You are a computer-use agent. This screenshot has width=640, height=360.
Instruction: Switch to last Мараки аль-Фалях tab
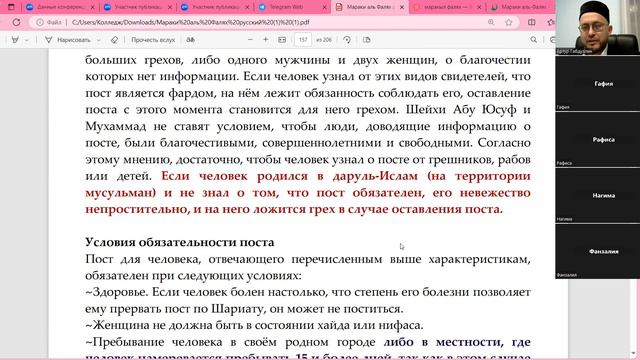pos(520,7)
